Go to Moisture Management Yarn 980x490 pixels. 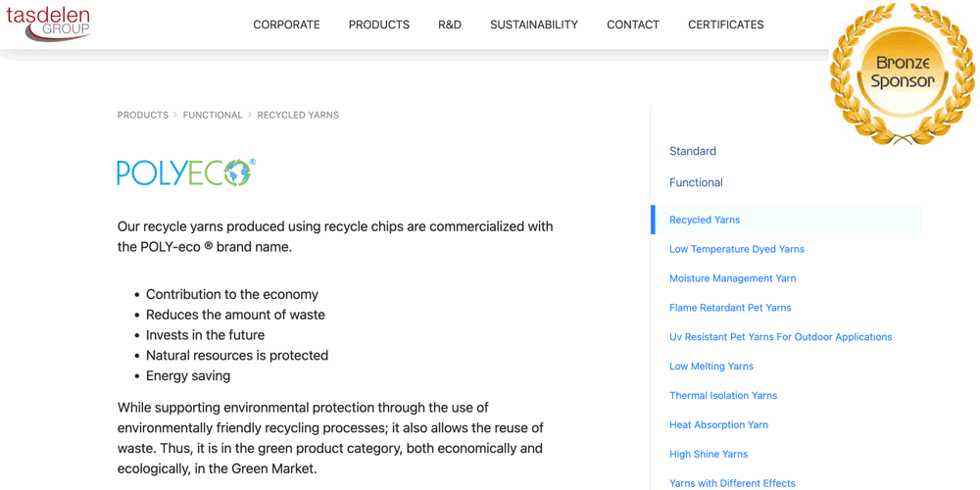tap(732, 278)
